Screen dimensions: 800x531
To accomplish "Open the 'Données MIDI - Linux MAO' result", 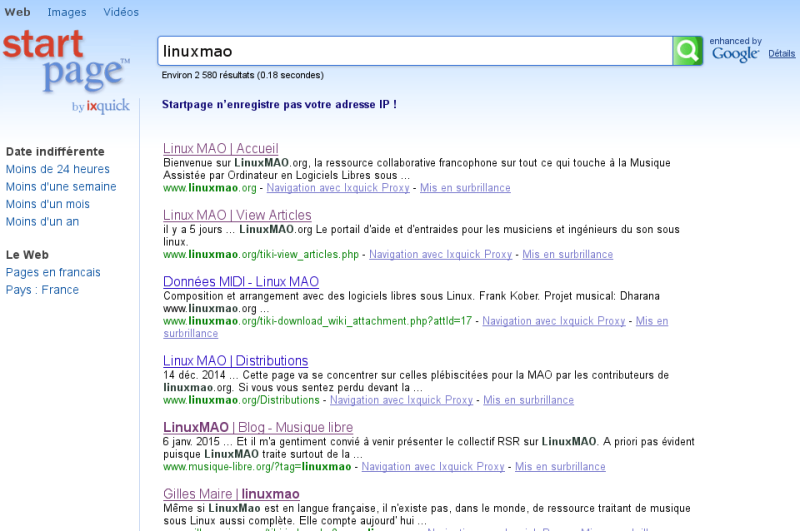I will (241, 282).
